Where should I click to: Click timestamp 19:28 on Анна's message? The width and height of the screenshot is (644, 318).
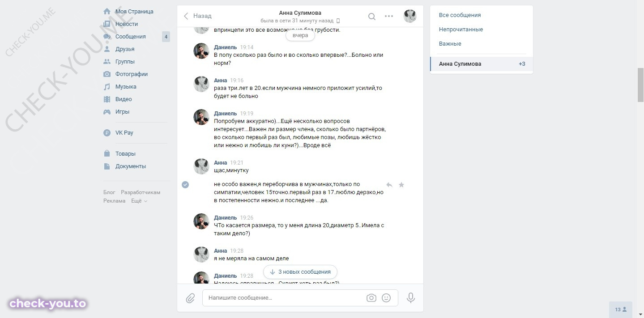tap(237, 251)
